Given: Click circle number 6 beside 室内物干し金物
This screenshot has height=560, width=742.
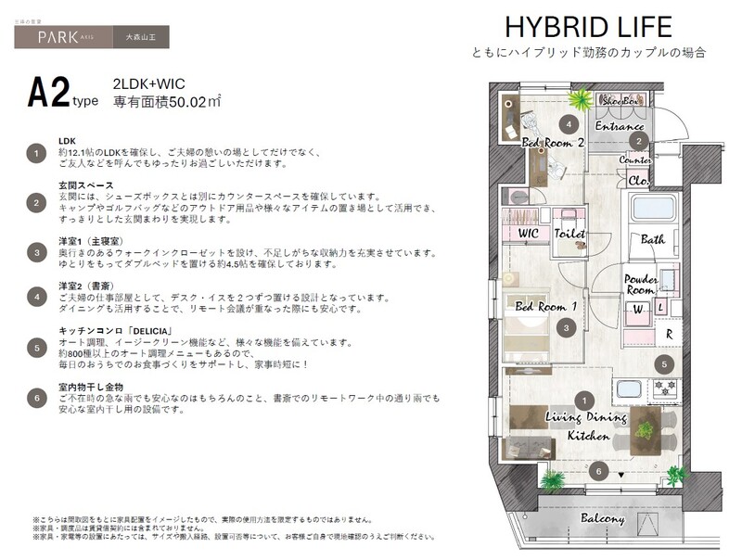Looking at the screenshot, I should (36, 399).
